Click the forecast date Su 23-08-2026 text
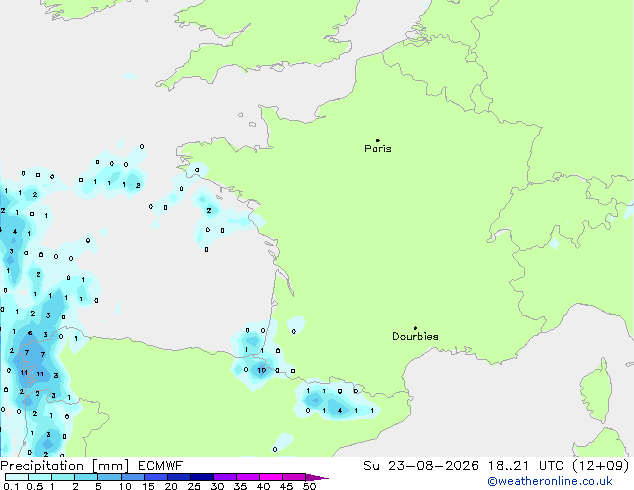Screen dimensions: 634x490 pyautogui.click(x=421, y=466)
